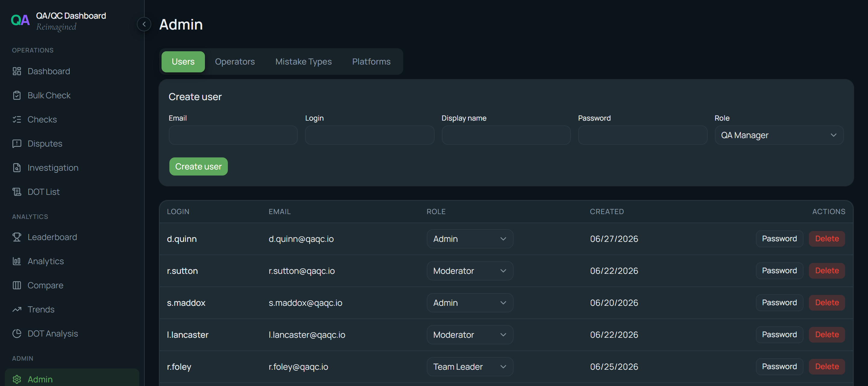This screenshot has width=868, height=386.
Task: Focus the Password input field
Action: [643, 135]
